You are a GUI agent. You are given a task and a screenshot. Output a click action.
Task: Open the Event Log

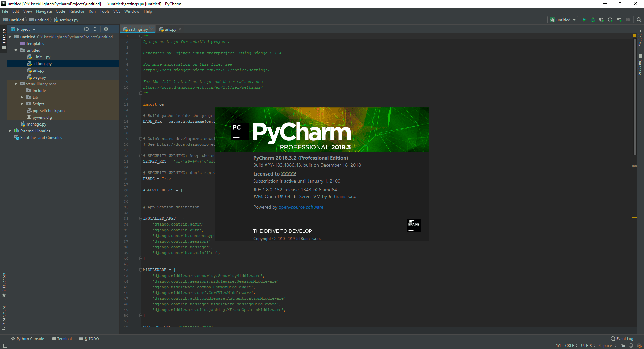[x=622, y=339]
